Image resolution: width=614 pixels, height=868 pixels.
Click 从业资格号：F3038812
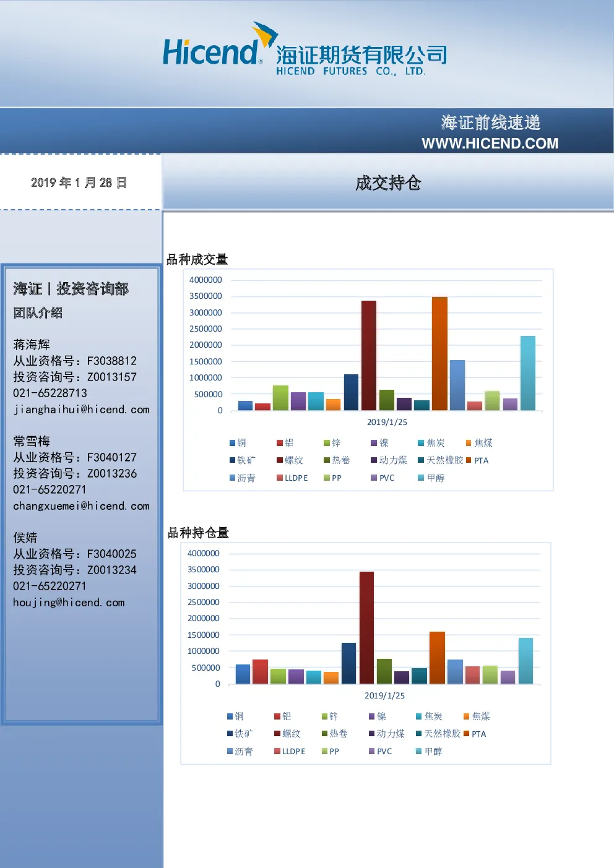click(75, 361)
